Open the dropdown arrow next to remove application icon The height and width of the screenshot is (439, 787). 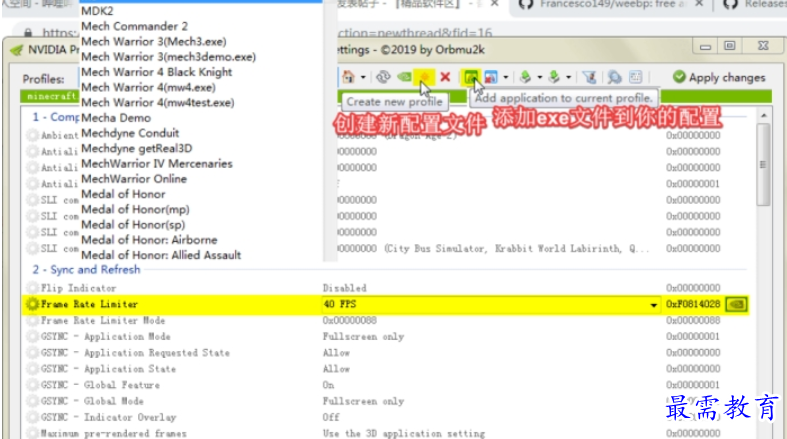tap(505, 78)
